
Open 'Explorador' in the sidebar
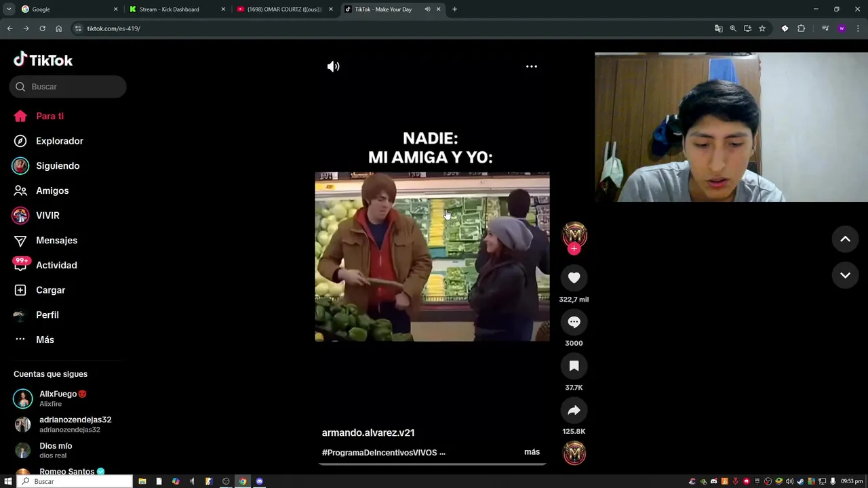48,141
